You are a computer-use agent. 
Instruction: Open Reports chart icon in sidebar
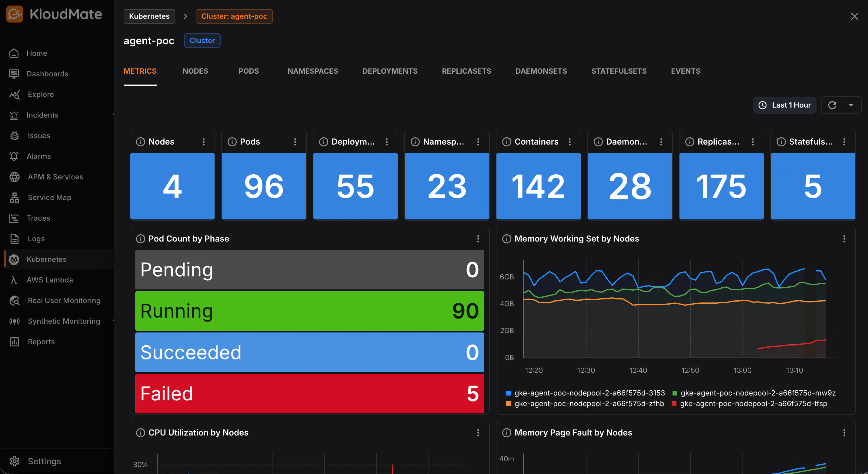(15, 342)
